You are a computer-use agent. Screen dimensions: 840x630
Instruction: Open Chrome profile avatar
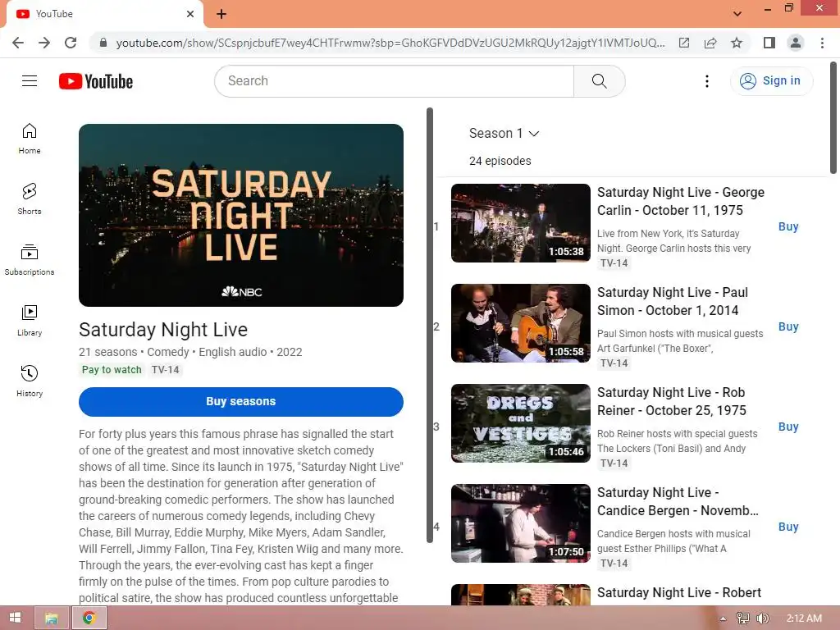(796, 43)
